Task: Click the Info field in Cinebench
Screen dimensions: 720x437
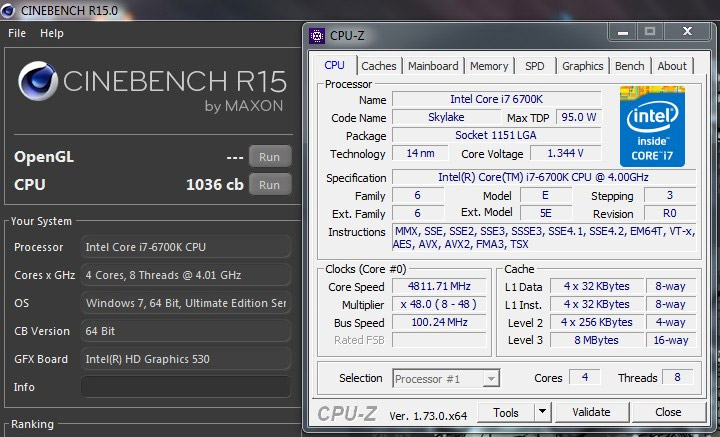Action: (x=186, y=387)
